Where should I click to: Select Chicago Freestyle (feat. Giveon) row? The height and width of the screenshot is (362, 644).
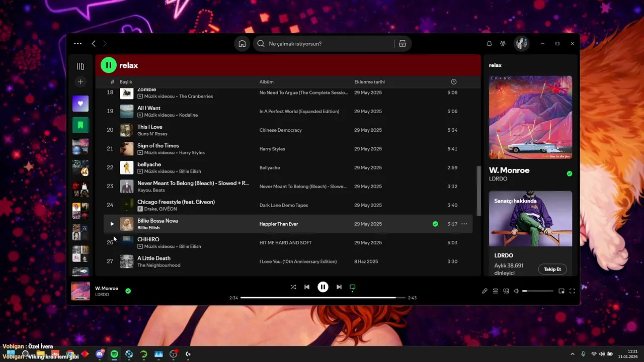pyautogui.click(x=288, y=205)
